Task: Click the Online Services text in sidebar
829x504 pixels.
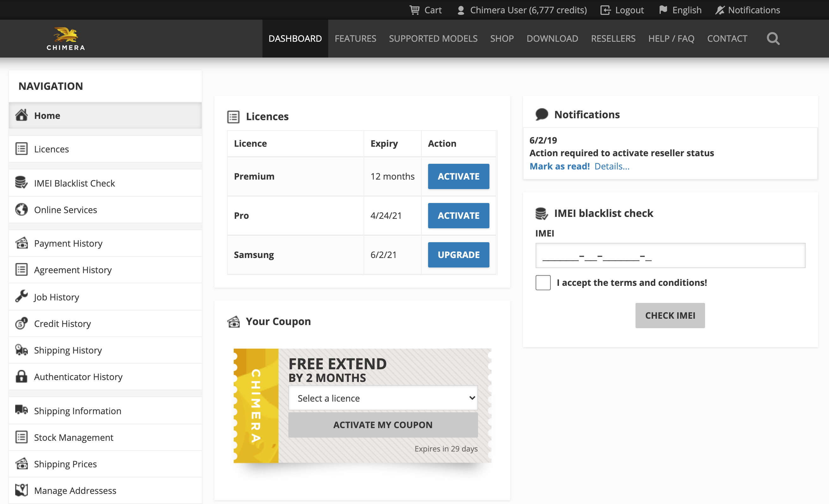Action: point(66,210)
